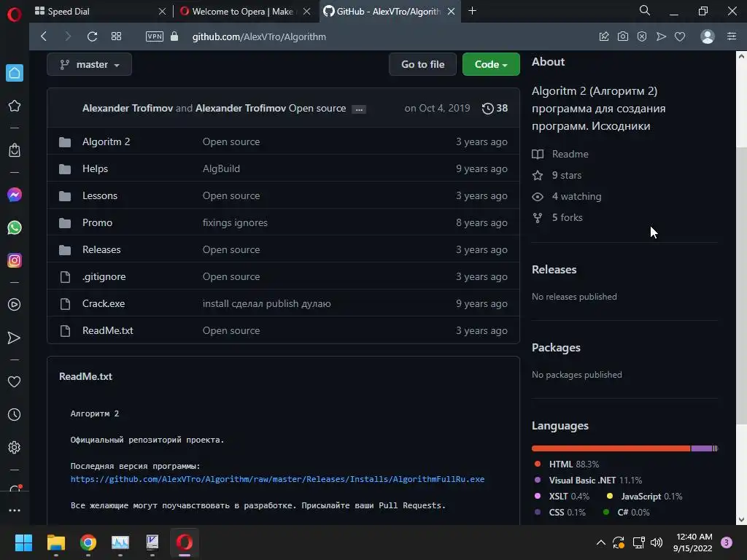Open sidebar History clock icon
This screenshot has width=747, height=560.
15,414
